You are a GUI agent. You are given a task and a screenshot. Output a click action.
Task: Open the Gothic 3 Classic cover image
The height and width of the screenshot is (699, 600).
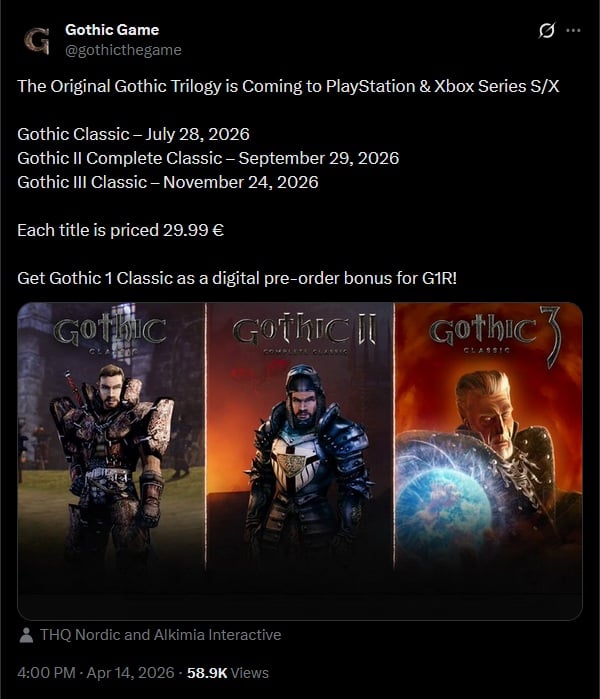pos(489,437)
